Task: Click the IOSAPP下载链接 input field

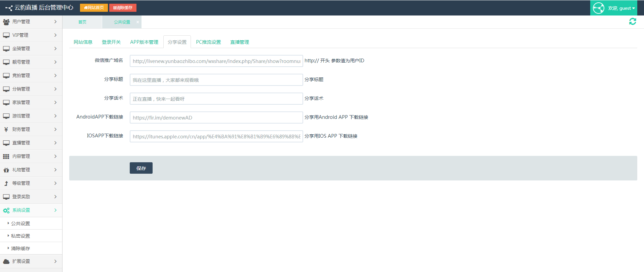Action: 216,136
